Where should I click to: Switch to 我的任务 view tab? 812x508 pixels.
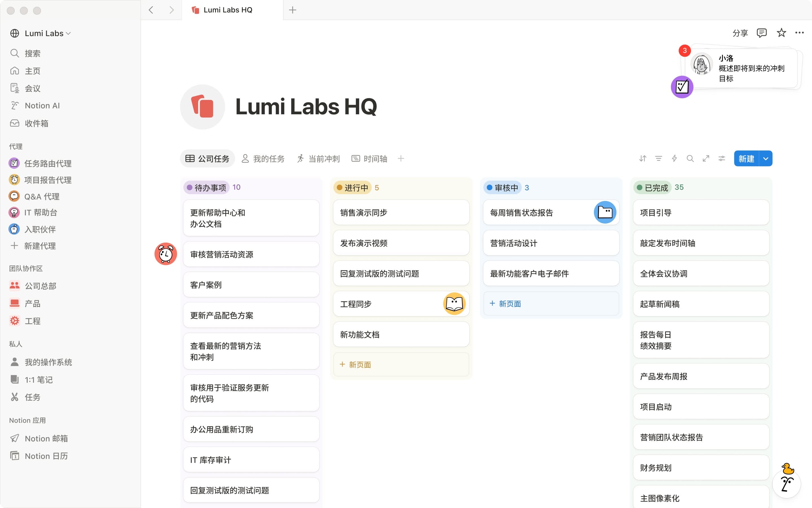tap(263, 159)
